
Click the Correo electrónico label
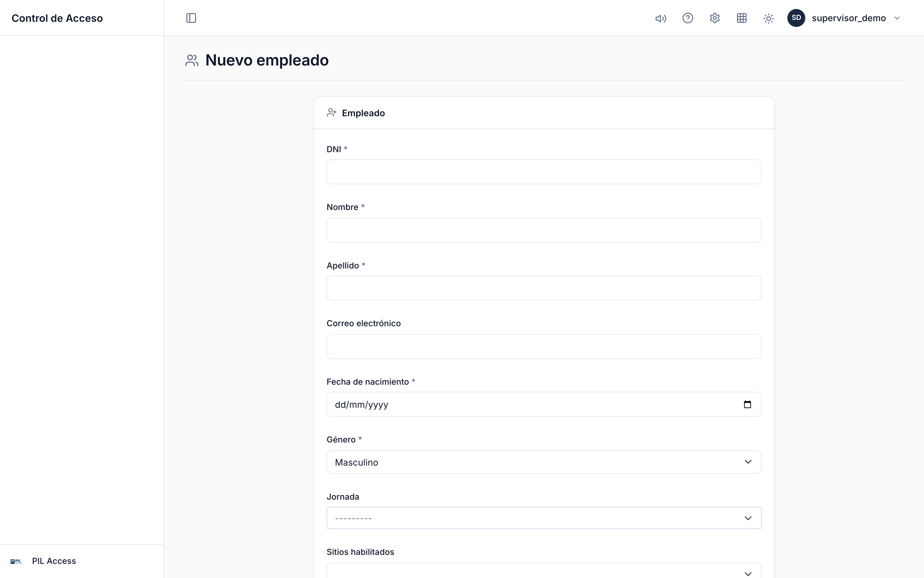(364, 323)
